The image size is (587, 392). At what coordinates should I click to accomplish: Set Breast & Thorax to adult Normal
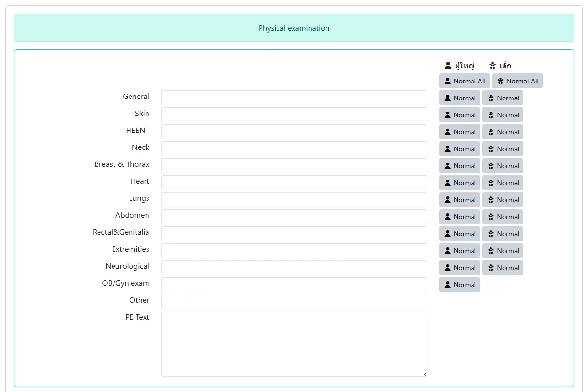click(x=459, y=166)
